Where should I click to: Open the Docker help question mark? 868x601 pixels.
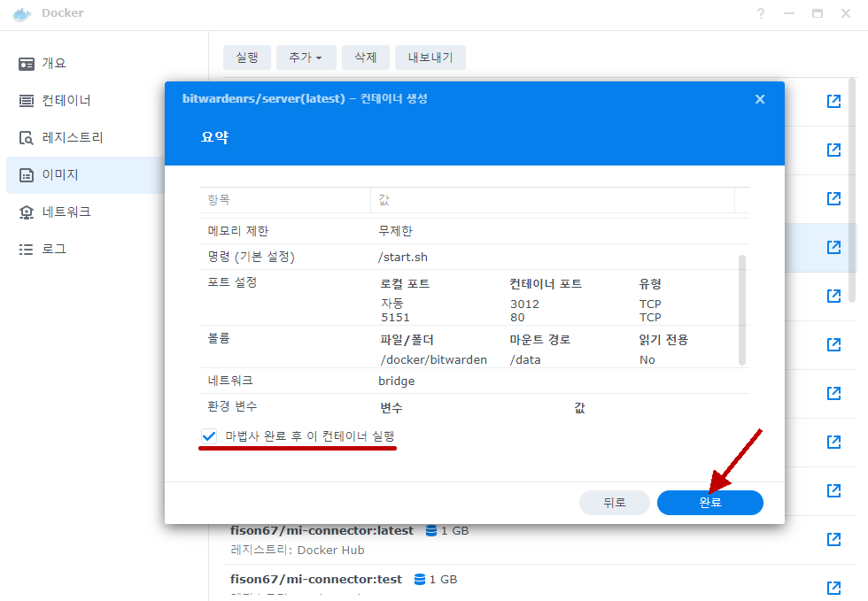click(761, 13)
